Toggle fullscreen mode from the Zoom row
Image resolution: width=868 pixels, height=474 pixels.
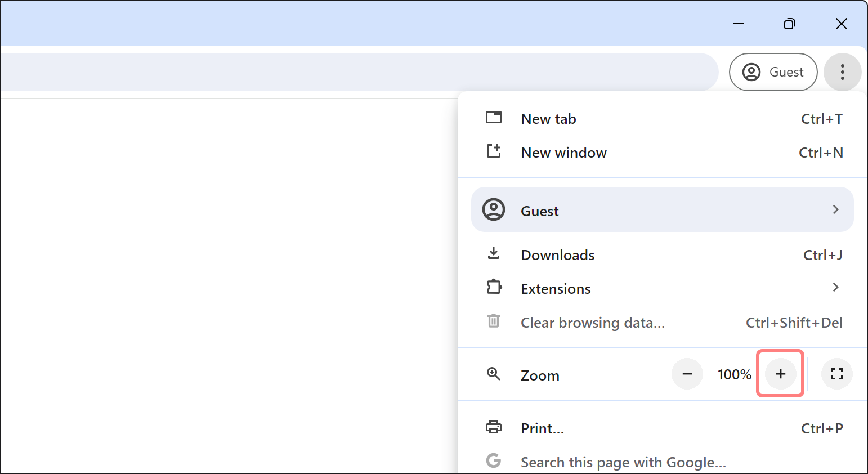pyautogui.click(x=836, y=374)
